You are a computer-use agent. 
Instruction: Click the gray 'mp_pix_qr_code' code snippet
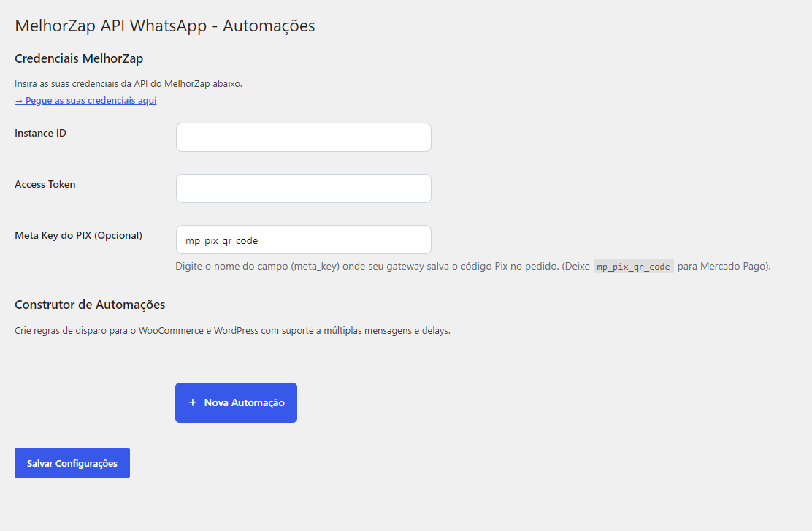pyautogui.click(x=633, y=267)
